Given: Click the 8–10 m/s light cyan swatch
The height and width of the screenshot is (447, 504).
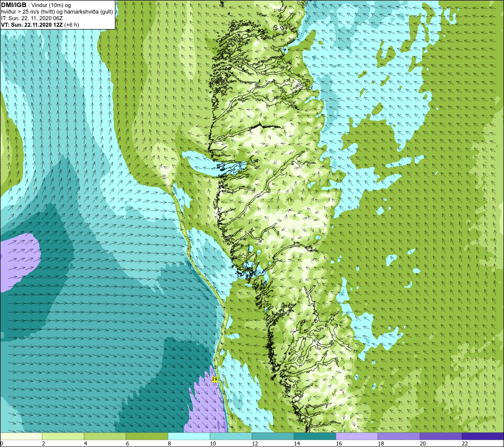Looking at the screenshot, I should coord(189,436).
